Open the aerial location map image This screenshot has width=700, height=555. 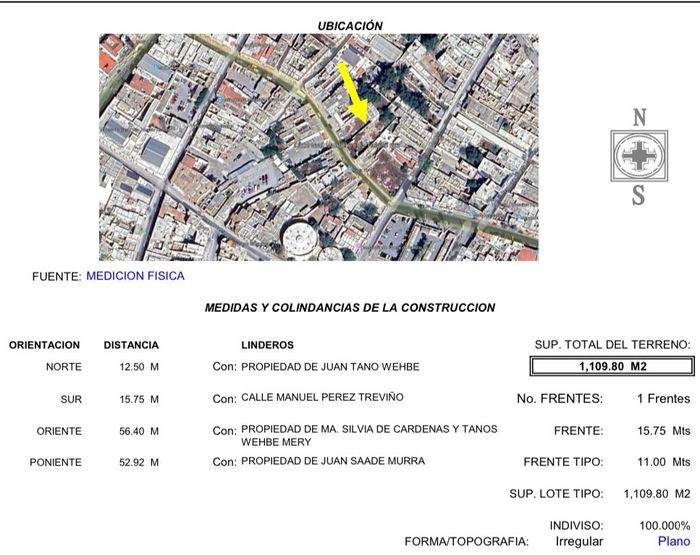click(318, 147)
